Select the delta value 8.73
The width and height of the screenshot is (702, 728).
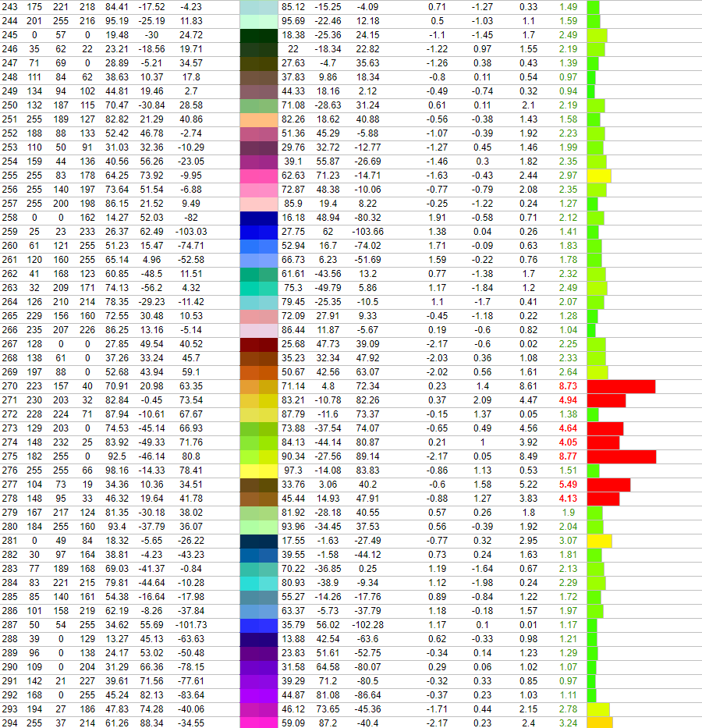[568, 386]
